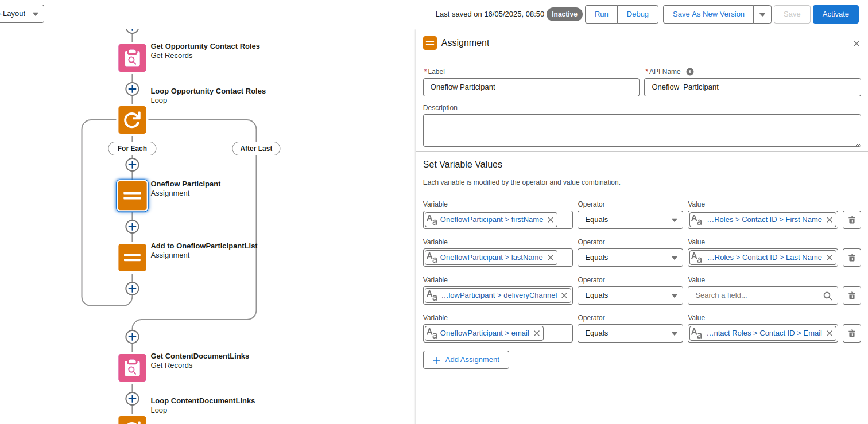The width and height of the screenshot is (868, 424).
Task: Click the Add Assignment button
Action: click(x=466, y=360)
